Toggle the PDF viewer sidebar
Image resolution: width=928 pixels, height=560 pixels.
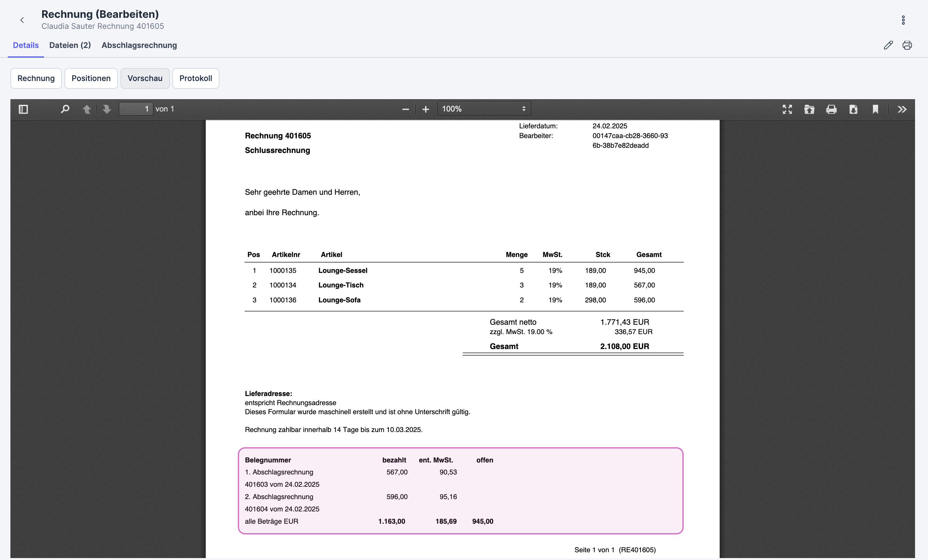point(23,109)
